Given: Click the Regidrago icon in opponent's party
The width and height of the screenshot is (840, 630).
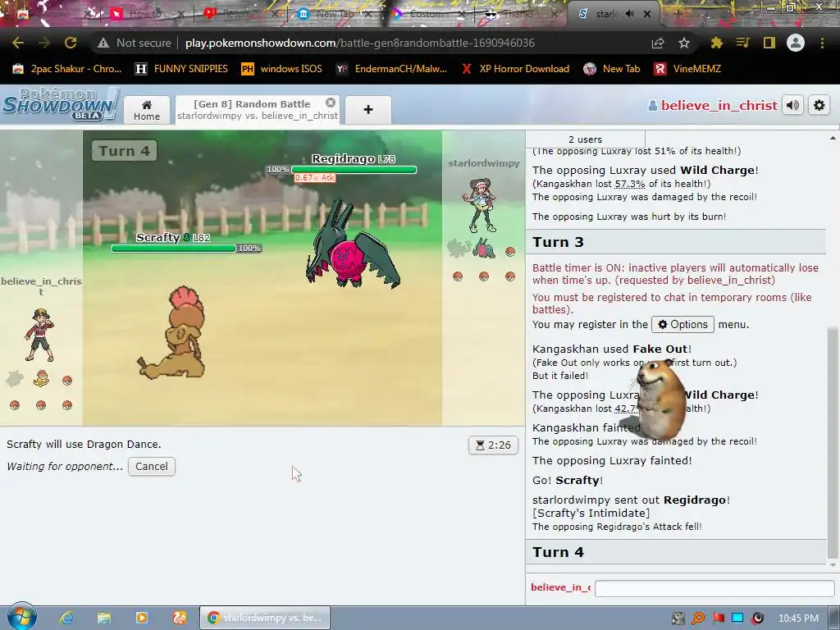Looking at the screenshot, I should tap(484, 248).
